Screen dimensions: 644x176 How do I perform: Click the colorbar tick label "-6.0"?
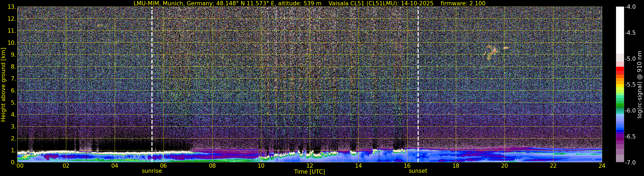pos(630,110)
